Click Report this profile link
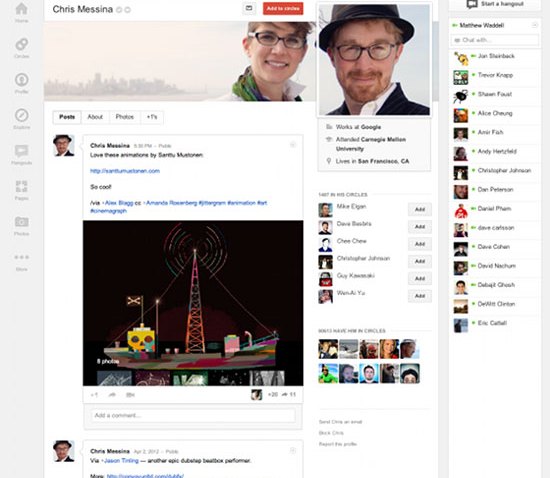This screenshot has width=550, height=478. pyautogui.click(x=338, y=444)
